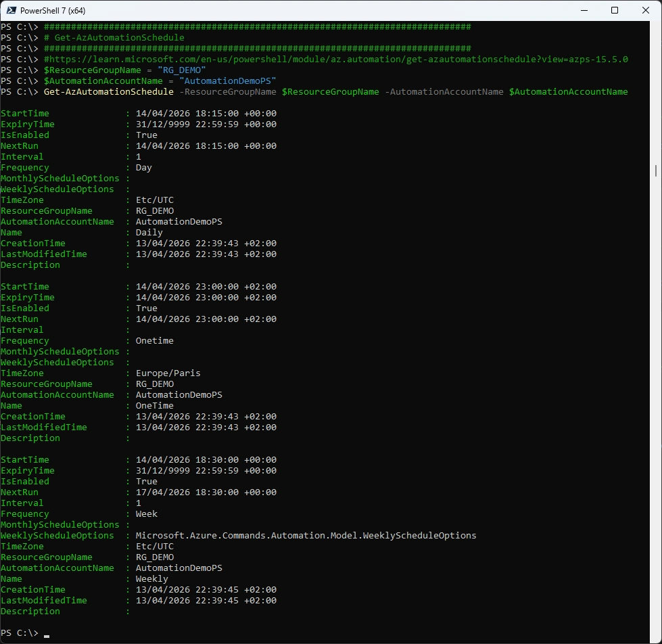
Task: Minimize the PowerShell 7 window
Action: tap(583, 10)
